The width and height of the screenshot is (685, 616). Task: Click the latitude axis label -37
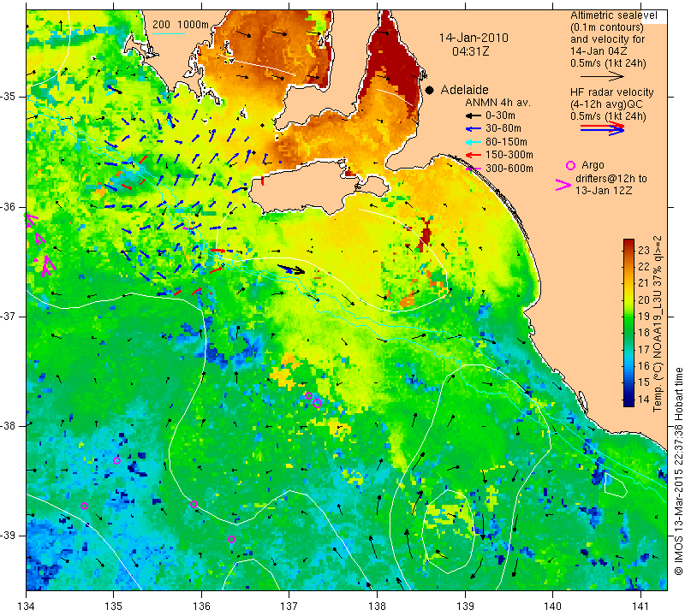[9, 316]
